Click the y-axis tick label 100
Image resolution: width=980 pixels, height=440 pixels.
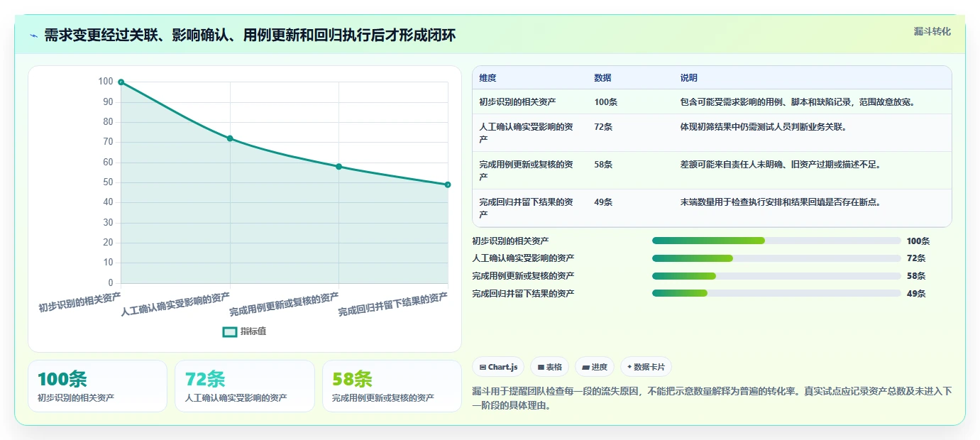[106, 82]
